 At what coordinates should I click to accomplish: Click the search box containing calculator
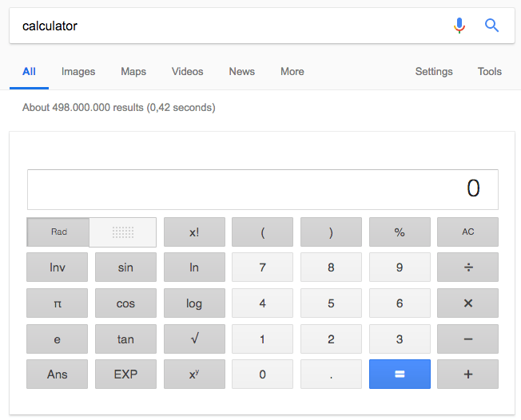(224, 26)
